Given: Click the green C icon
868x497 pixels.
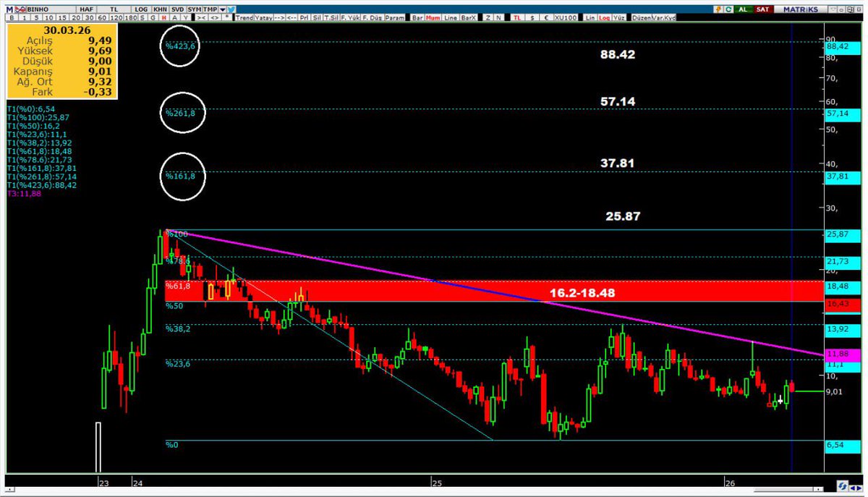Looking at the screenshot, I should pos(728,9).
